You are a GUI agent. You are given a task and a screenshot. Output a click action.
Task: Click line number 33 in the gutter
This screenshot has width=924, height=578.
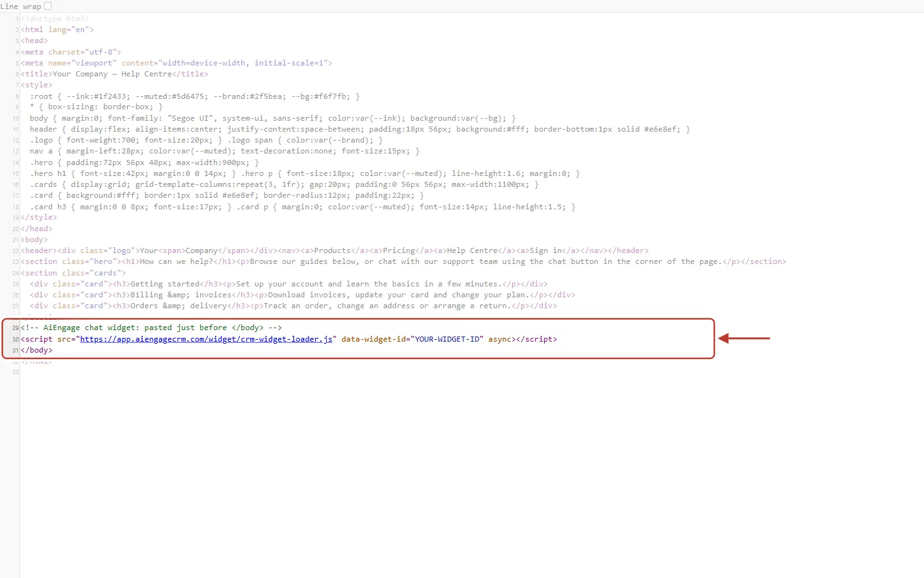(x=15, y=372)
